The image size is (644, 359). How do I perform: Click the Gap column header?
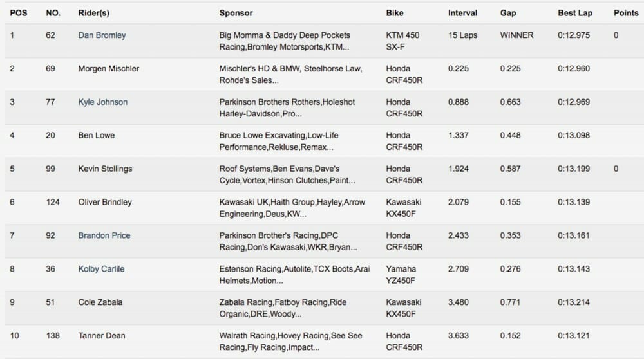click(x=508, y=13)
